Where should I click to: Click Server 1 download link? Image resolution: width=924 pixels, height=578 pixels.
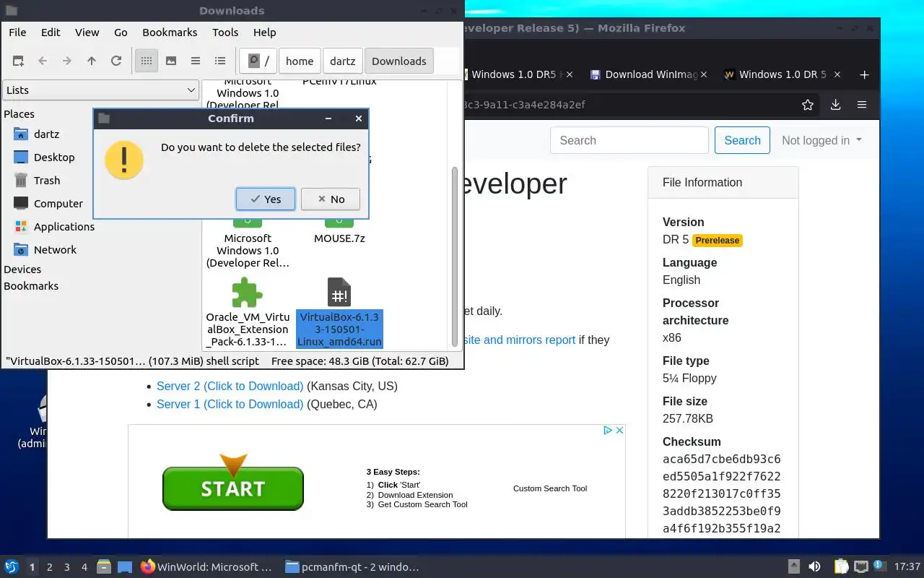[x=230, y=404]
